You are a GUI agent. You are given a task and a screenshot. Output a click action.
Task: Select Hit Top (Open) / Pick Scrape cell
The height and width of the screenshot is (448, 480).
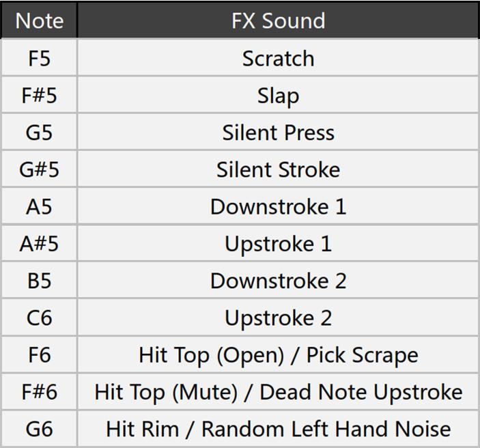point(278,354)
